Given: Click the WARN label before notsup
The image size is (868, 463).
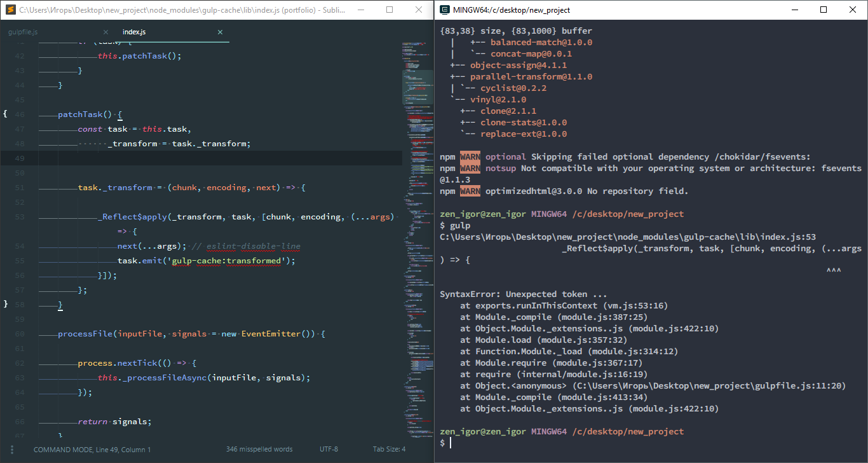Looking at the screenshot, I should pyautogui.click(x=470, y=169).
